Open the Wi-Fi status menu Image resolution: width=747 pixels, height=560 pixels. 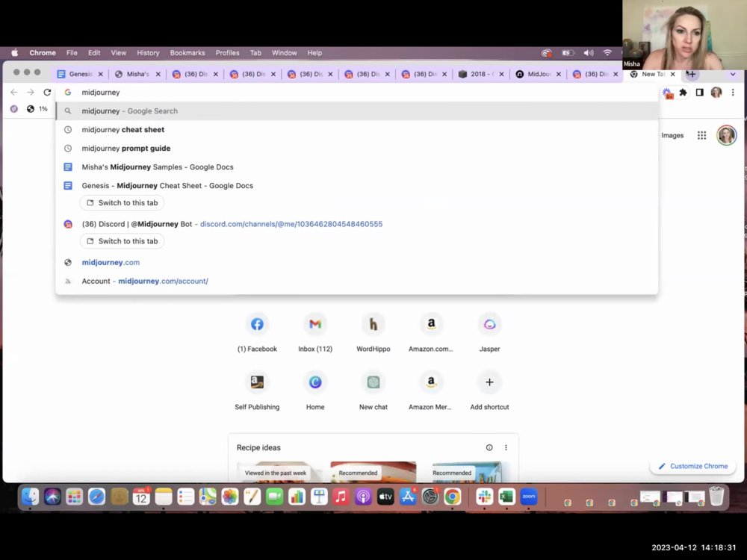[607, 53]
